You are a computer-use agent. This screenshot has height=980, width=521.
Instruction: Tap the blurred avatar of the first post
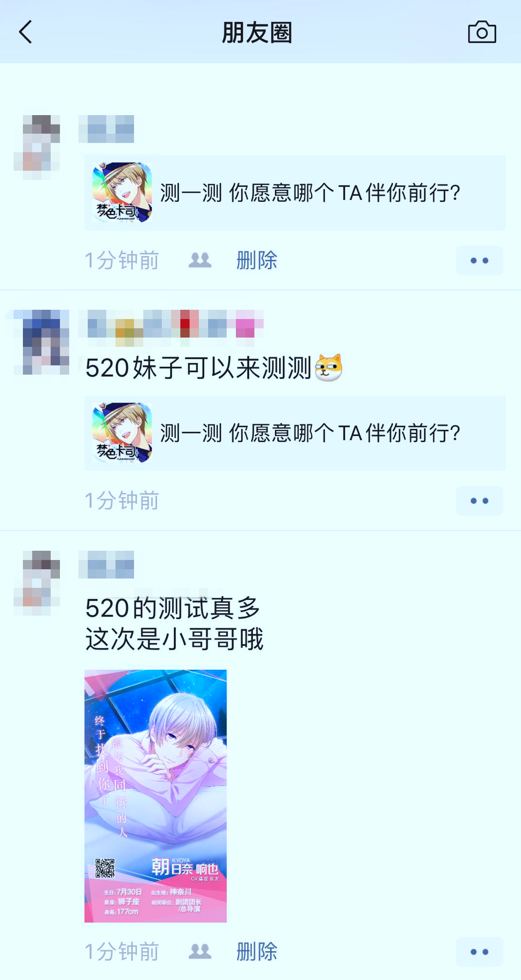37,147
